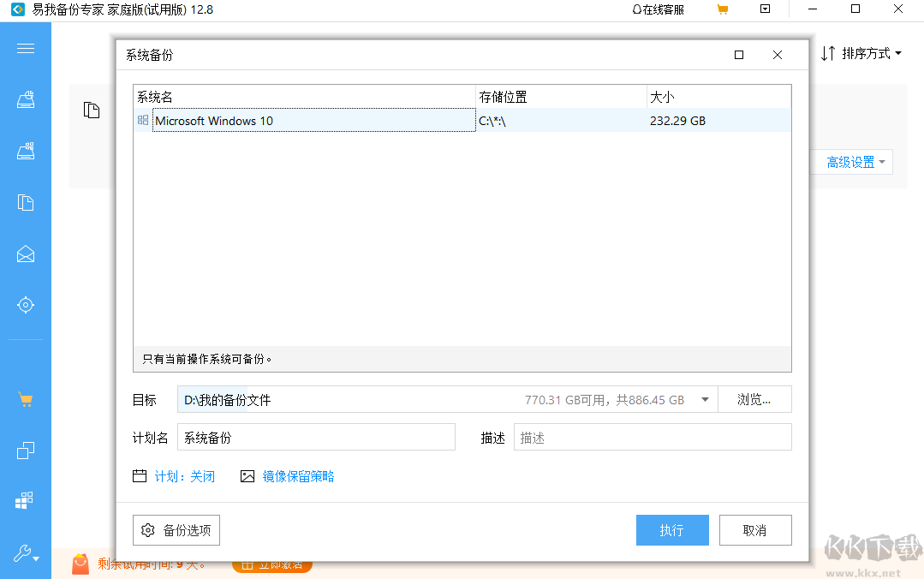Open mail backup via the envelope icon

(25, 254)
